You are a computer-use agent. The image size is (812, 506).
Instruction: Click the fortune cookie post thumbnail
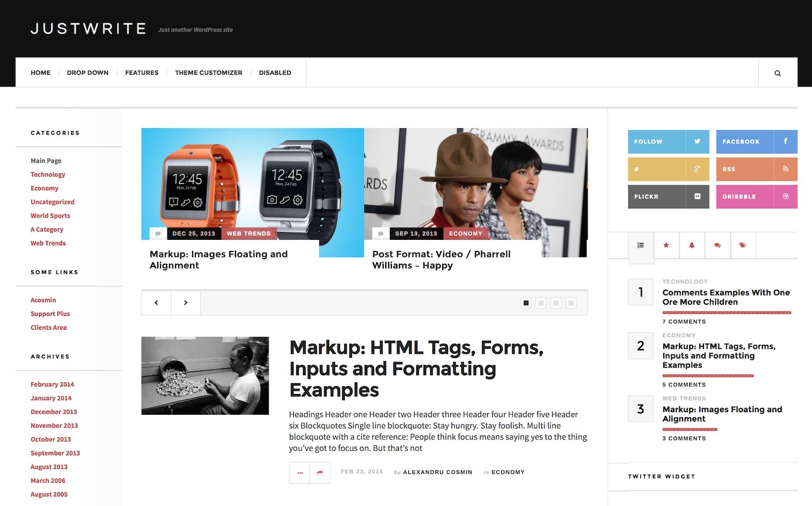[x=205, y=376]
